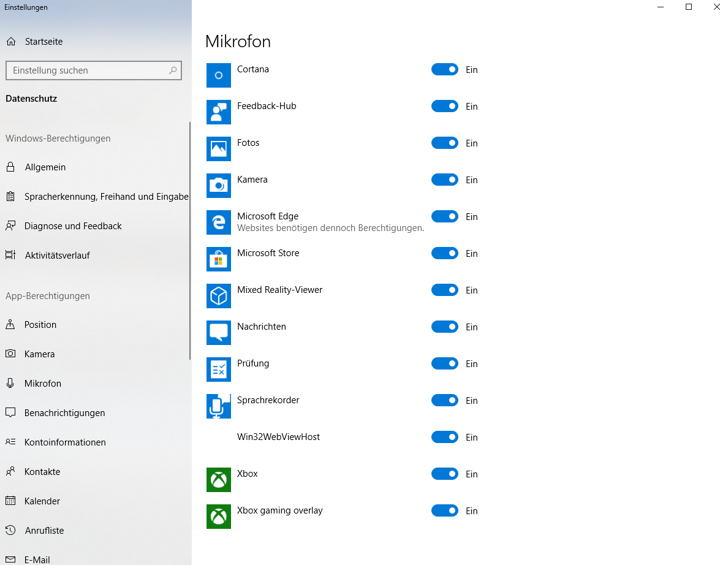Open Benachrichtigungen privacy page
The image size is (728, 565).
point(95,412)
